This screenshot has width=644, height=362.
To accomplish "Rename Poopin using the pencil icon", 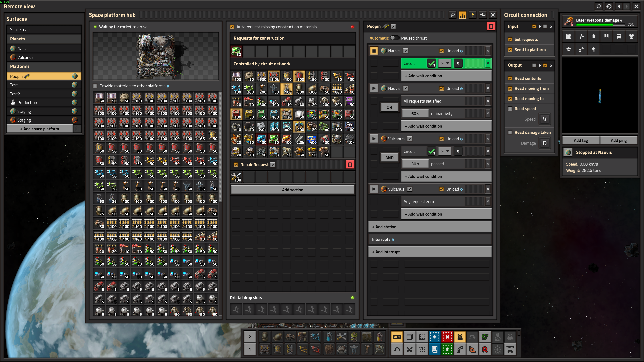I will [x=393, y=26].
